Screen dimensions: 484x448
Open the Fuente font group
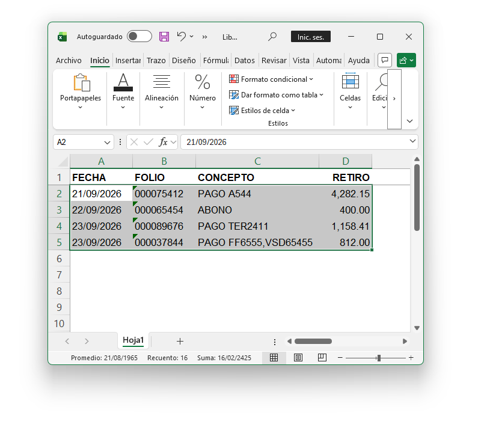[123, 91]
